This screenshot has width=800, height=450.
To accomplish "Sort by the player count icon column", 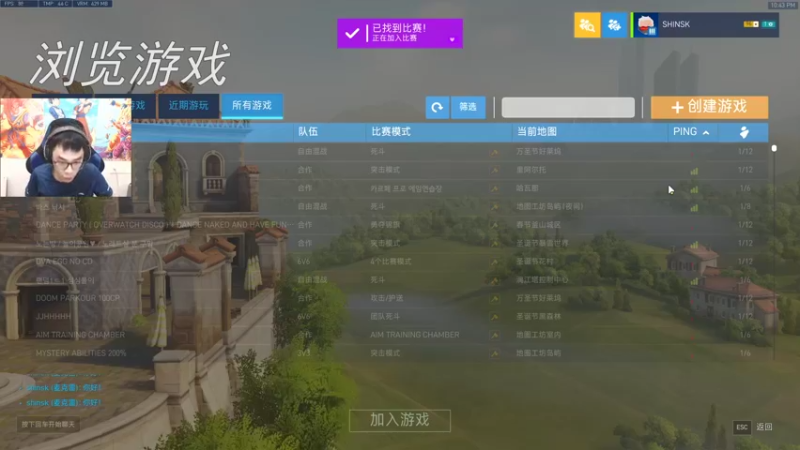I will point(744,132).
